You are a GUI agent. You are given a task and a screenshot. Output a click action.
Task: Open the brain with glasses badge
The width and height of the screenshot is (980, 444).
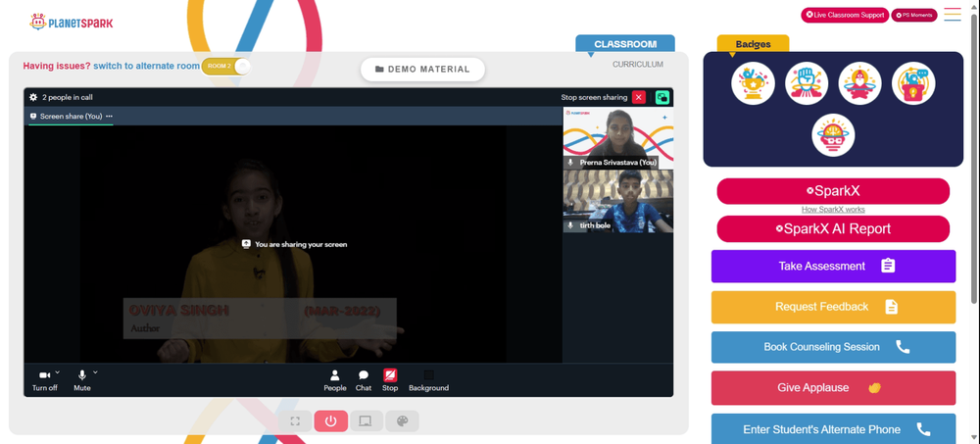click(833, 135)
